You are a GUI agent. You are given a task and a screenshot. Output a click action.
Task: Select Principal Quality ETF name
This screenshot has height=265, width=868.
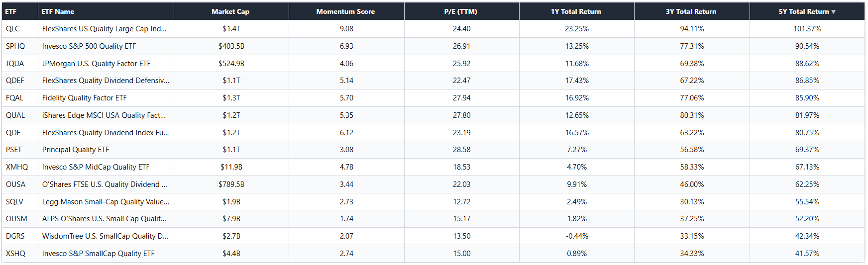(76, 150)
